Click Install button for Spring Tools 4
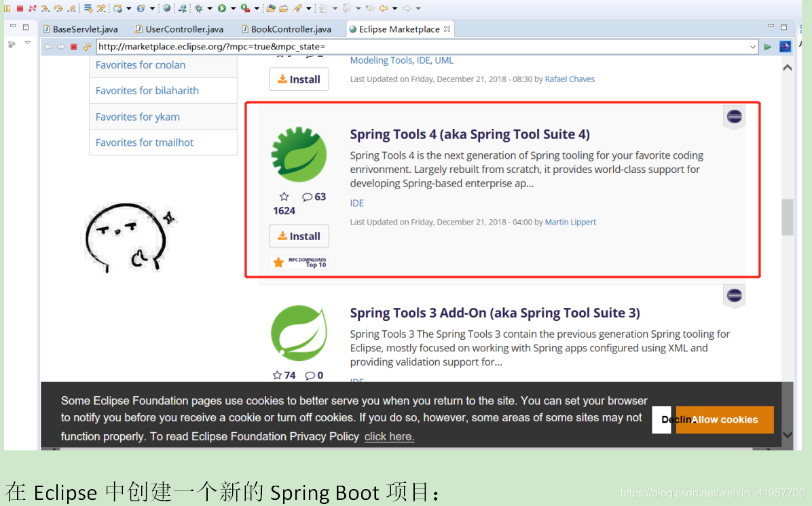 [x=299, y=236]
